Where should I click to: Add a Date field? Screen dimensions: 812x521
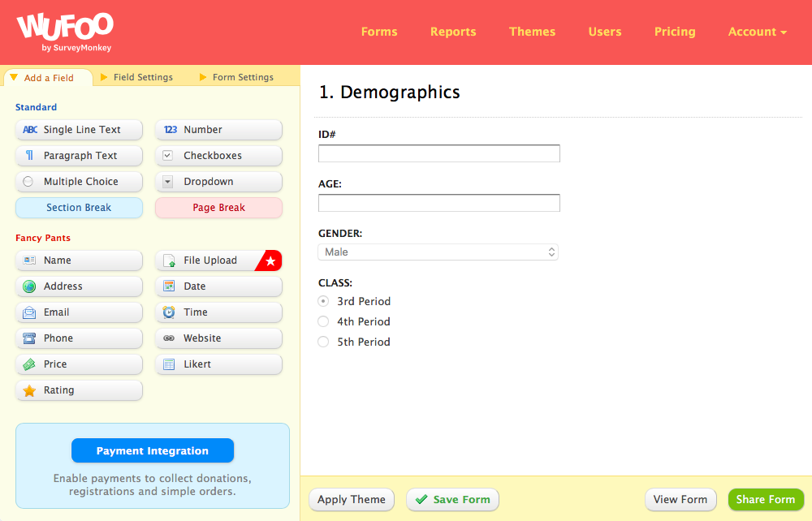[x=218, y=286]
